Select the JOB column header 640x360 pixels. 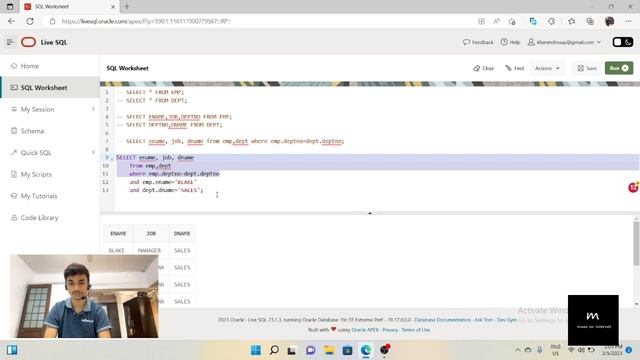[151, 233]
